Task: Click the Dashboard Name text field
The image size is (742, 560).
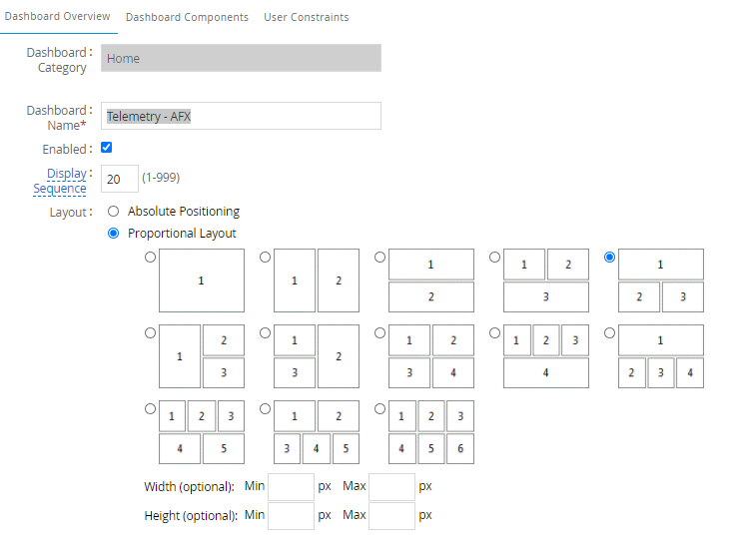Action: click(x=241, y=116)
